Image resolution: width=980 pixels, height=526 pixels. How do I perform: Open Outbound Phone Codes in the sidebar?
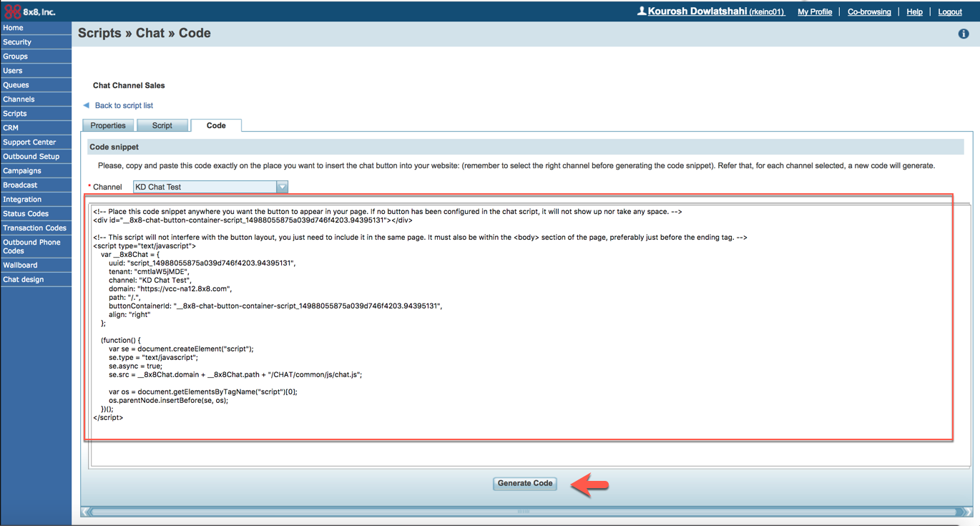[36, 247]
